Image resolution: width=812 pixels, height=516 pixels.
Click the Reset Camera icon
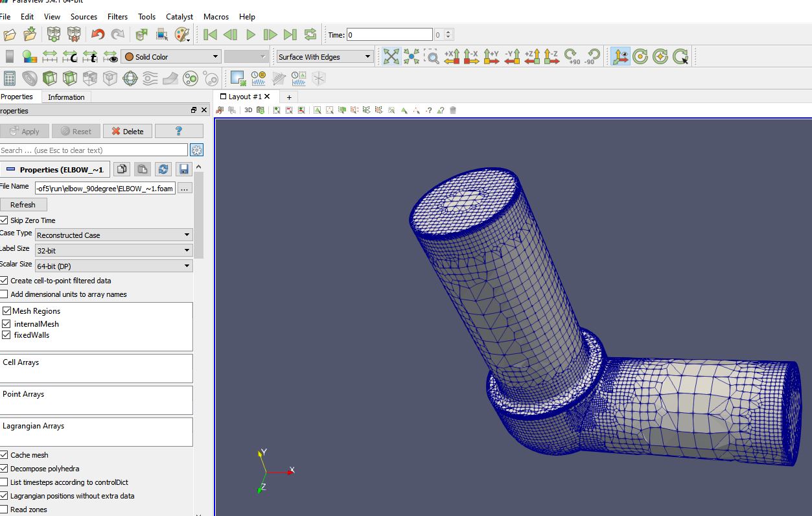[x=391, y=56]
